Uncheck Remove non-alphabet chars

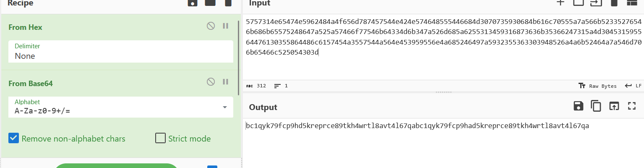tap(14, 138)
